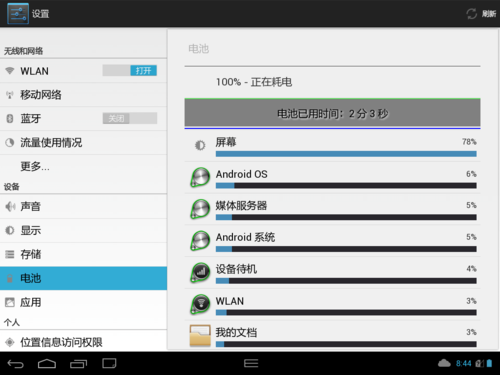This screenshot has height=375, width=500.
Task: Click the Bluetooth icon beside 蓝牙
Action: click(x=10, y=118)
